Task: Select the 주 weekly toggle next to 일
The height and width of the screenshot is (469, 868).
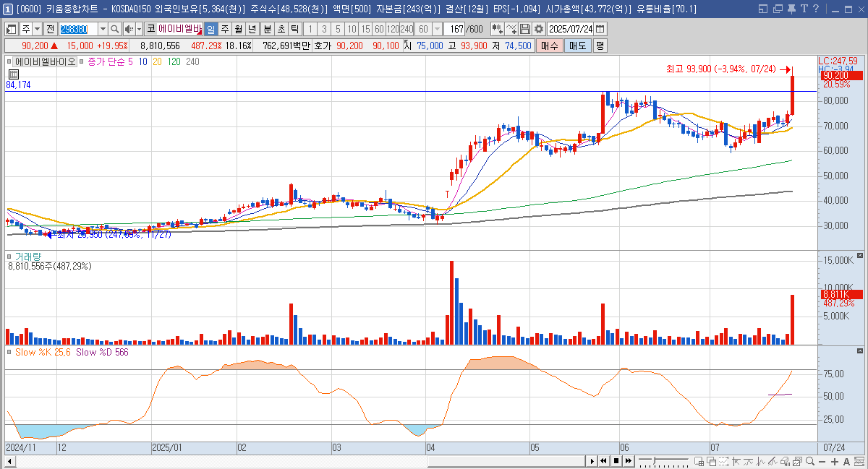Action: (x=224, y=29)
